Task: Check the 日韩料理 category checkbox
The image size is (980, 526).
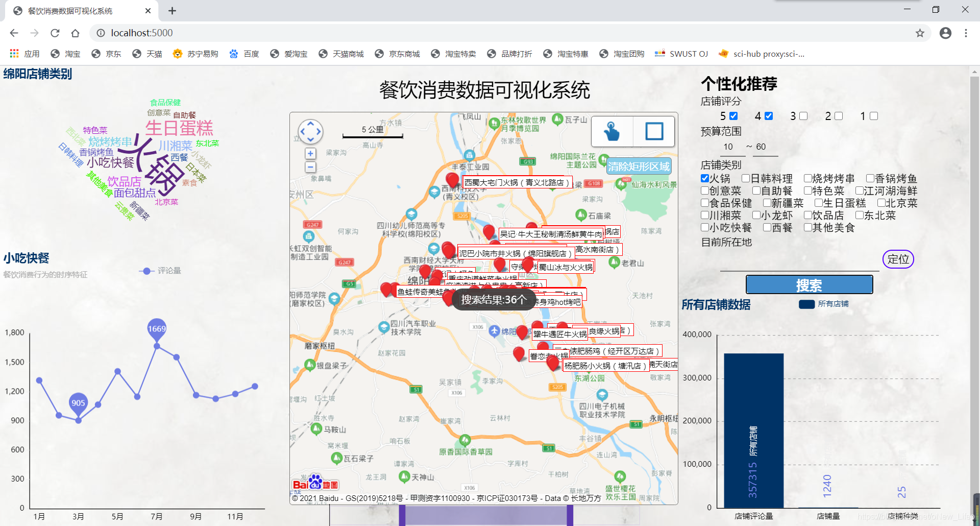Action: [746, 178]
